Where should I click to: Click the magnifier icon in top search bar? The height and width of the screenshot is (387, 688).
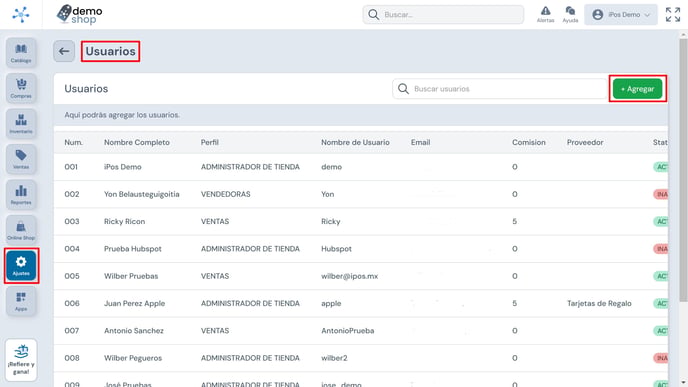(x=373, y=14)
